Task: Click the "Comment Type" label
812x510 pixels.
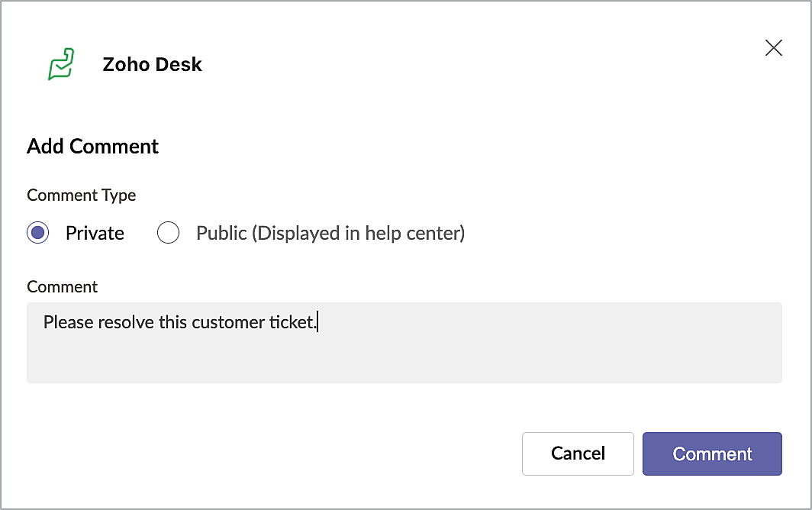Action: pos(81,195)
